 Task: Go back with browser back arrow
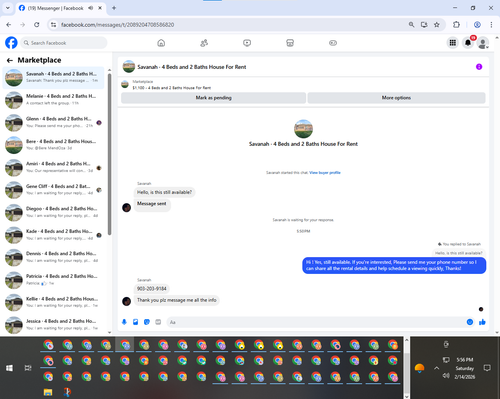point(9,25)
